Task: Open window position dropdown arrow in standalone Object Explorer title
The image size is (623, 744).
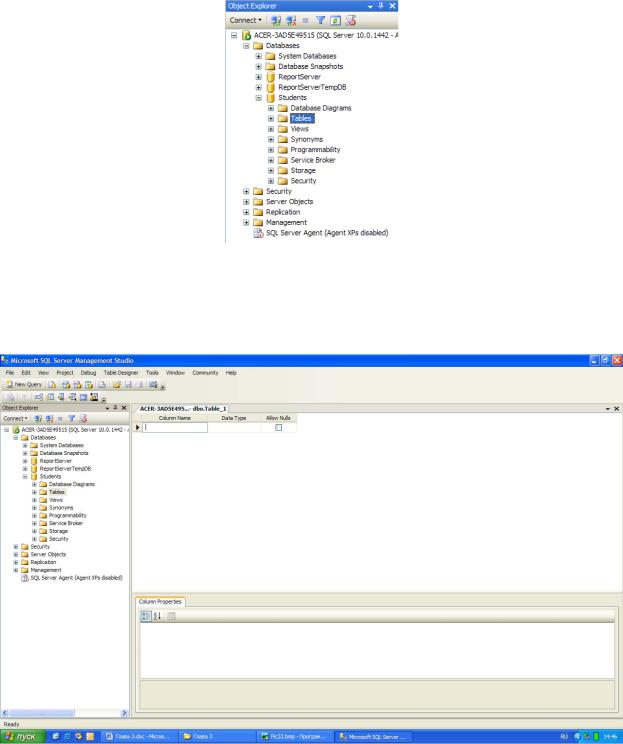Action: [370, 6]
